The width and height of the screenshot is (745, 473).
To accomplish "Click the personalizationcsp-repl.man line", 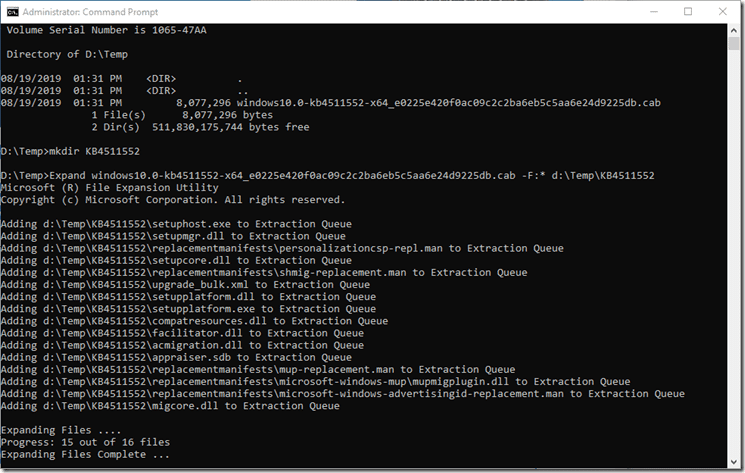I will [x=282, y=248].
